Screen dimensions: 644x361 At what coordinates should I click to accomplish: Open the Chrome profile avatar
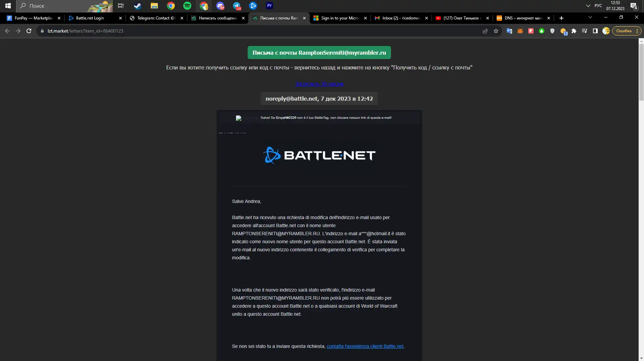click(606, 31)
